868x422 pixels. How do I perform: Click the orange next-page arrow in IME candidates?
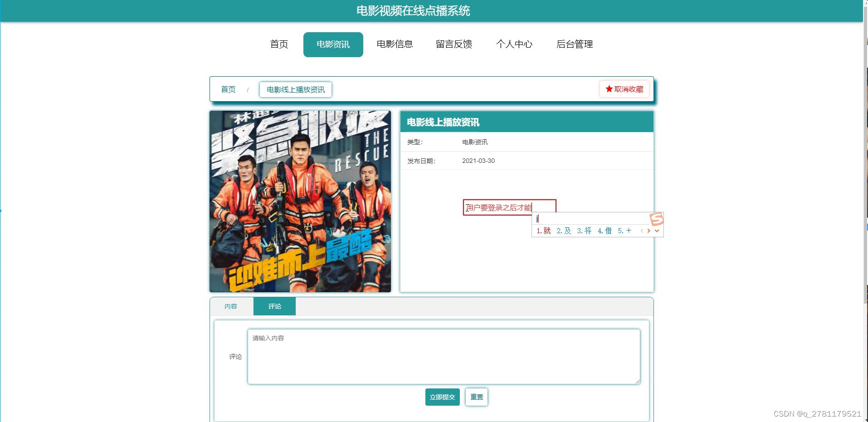[x=649, y=231]
